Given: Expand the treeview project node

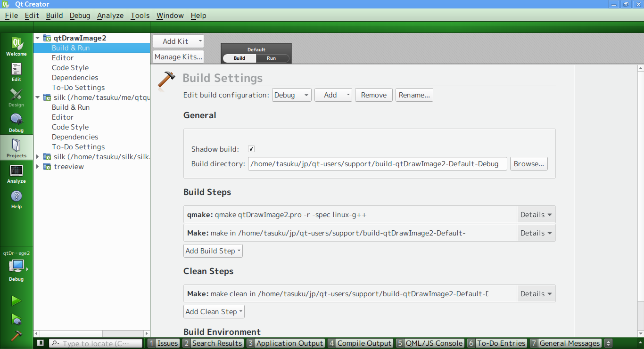Looking at the screenshot, I should tap(38, 167).
